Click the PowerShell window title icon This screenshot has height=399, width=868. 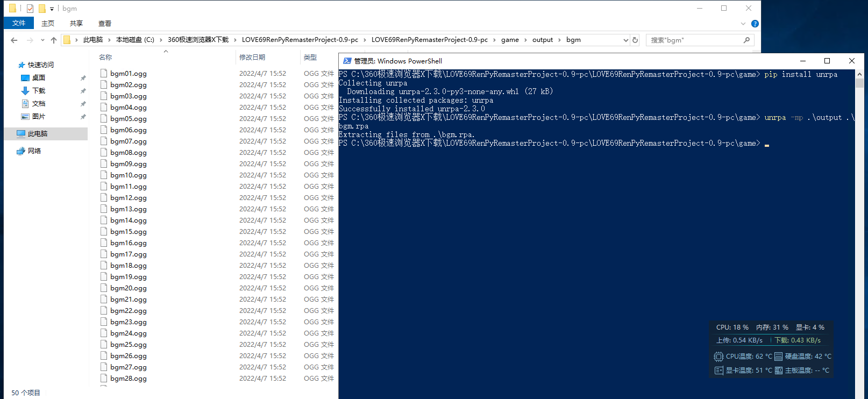click(x=347, y=61)
